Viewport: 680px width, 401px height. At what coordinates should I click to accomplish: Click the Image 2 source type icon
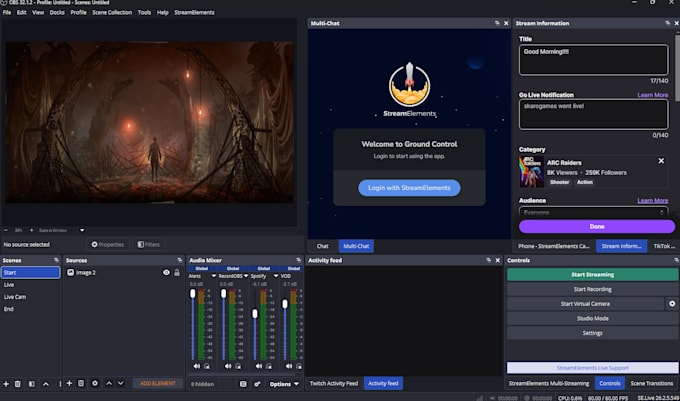tap(71, 272)
